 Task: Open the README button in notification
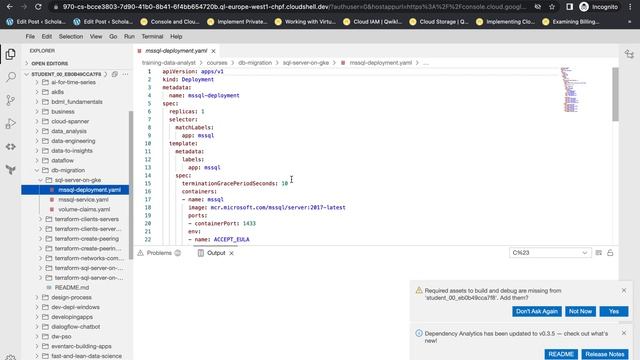tap(561, 354)
